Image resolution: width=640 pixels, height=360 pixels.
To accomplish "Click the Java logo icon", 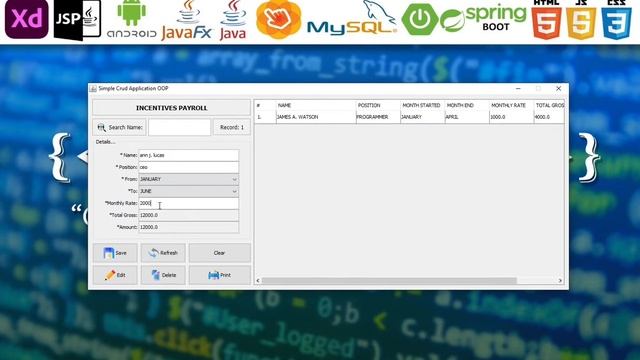I will (x=233, y=20).
